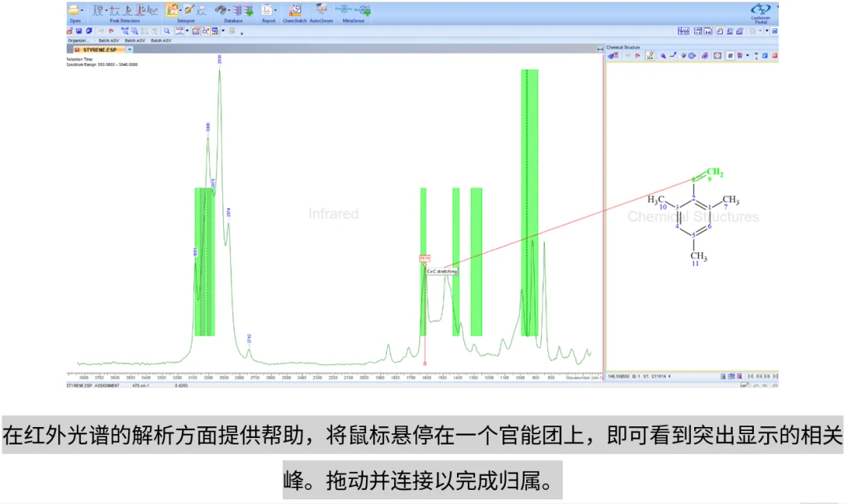The width and height of the screenshot is (848, 504).
Task: Click the first MetaSense icon
Action: 344,9
